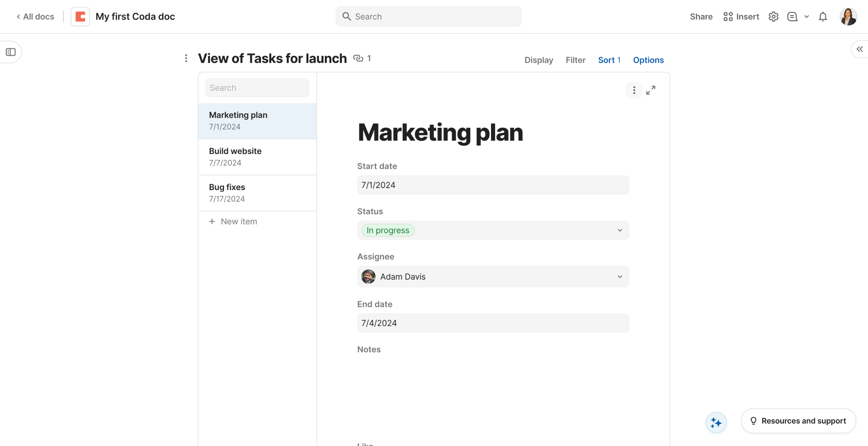Screen dimensions: 868x446
Task: Open the comments panel icon
Action: pyautogui.click(x=792, y=17)
